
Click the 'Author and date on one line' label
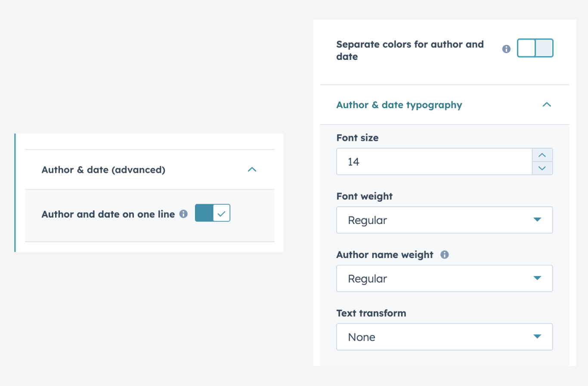pyautogui.click(x=108, y=214)
